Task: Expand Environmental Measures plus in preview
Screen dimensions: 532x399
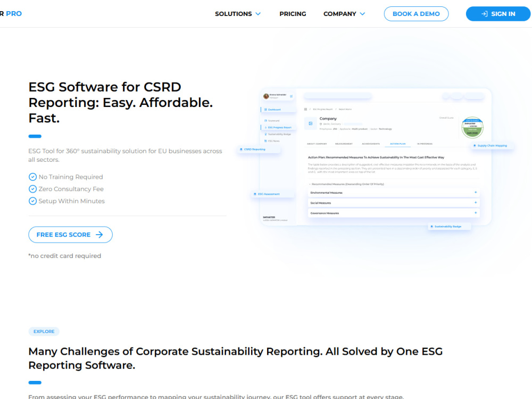Action: [x=475, y=193]
